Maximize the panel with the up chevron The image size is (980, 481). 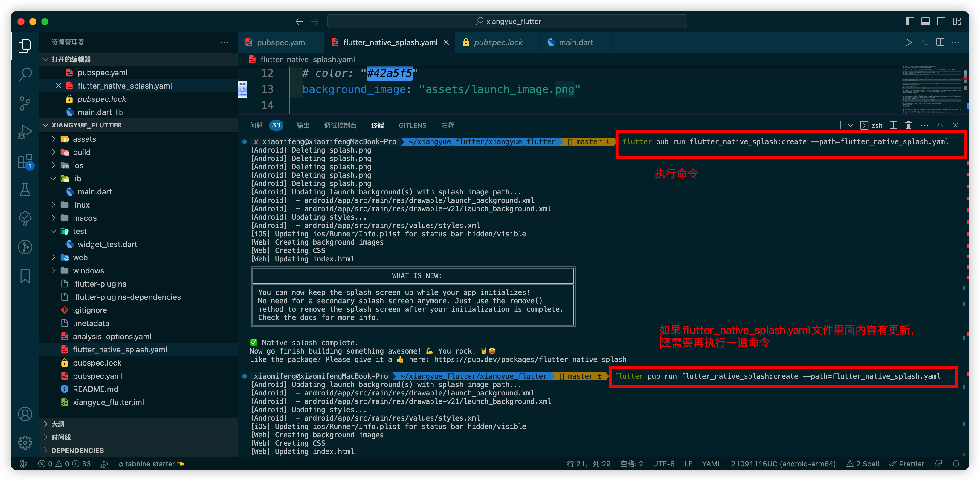point(940,125)
